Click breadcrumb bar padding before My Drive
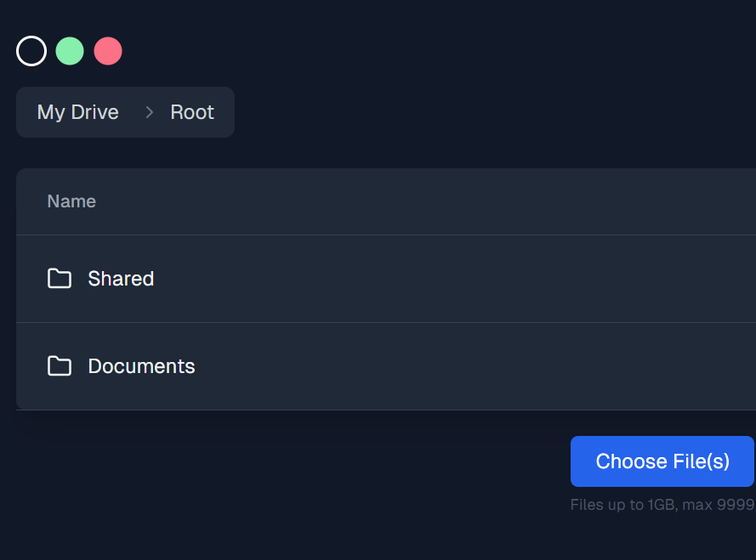756x560 pixels. click(x=26, y=112)
